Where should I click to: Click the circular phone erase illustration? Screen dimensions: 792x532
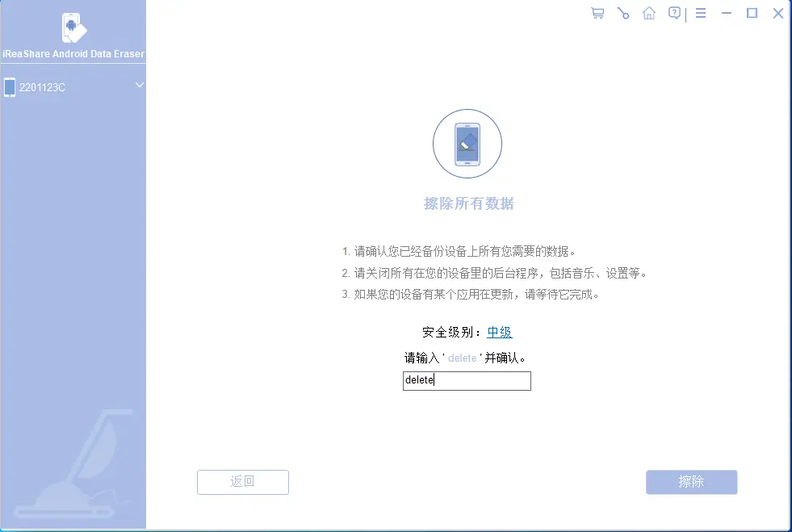467,144
